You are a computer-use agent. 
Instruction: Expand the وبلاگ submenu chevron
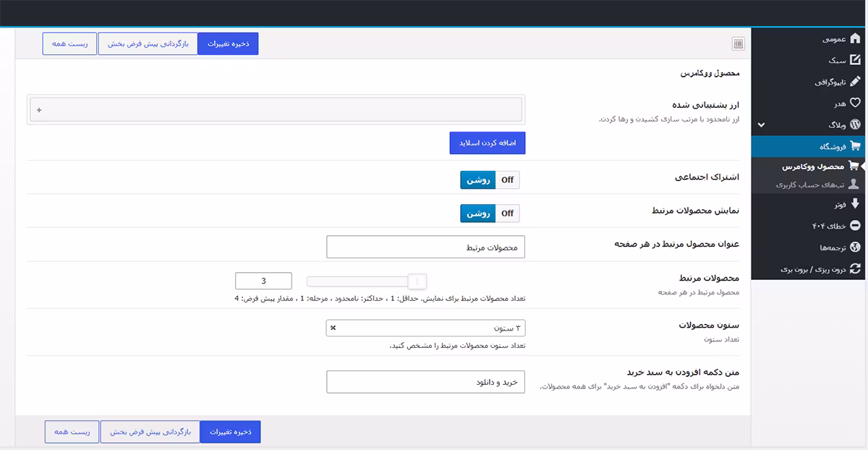pos(761,124)
